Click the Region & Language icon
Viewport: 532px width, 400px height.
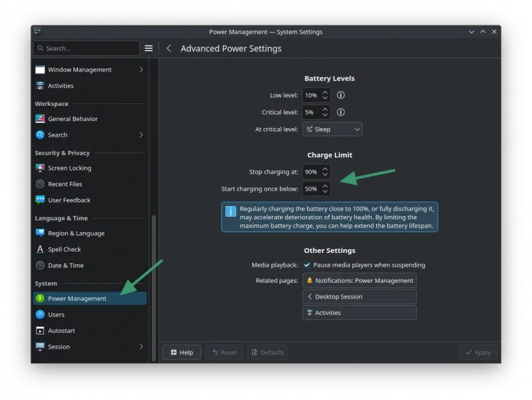(40, 233)
